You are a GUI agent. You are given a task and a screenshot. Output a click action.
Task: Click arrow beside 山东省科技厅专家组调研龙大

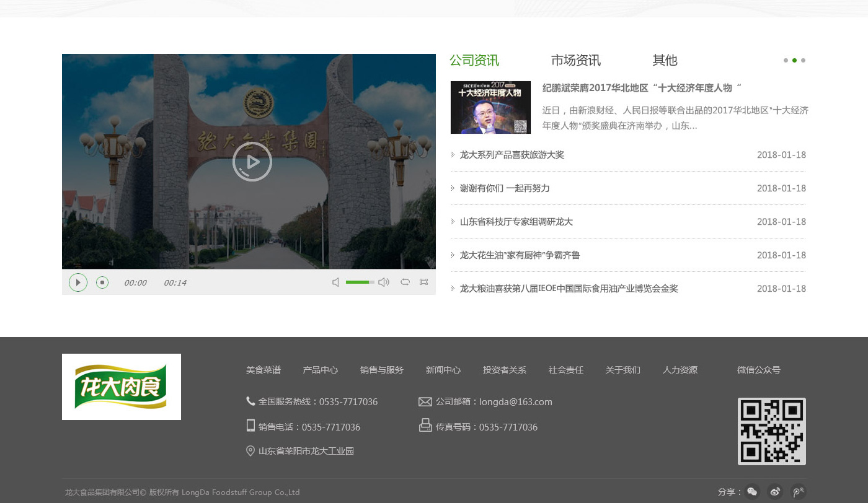pyautogui.click(x=453, y=222)
